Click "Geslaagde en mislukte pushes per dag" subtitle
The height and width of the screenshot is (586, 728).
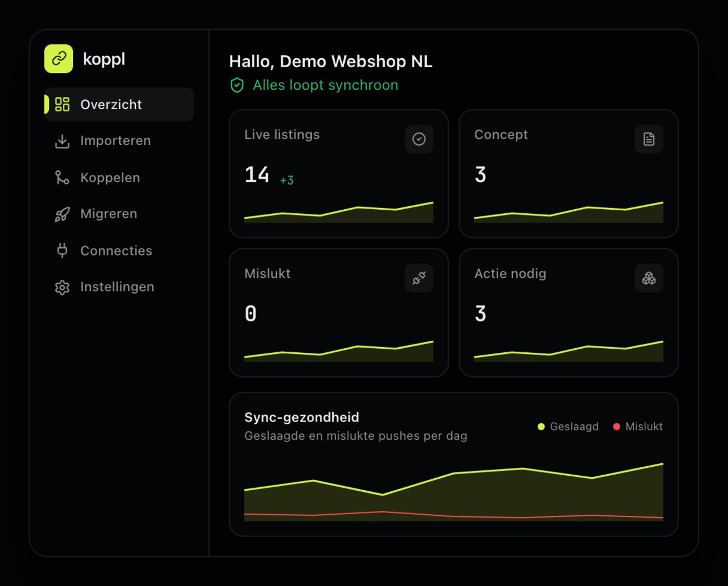click(356, 436)
